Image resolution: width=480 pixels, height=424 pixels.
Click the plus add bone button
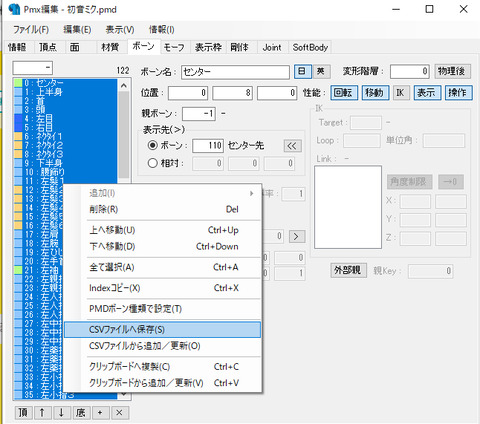(x=100, y=413)
